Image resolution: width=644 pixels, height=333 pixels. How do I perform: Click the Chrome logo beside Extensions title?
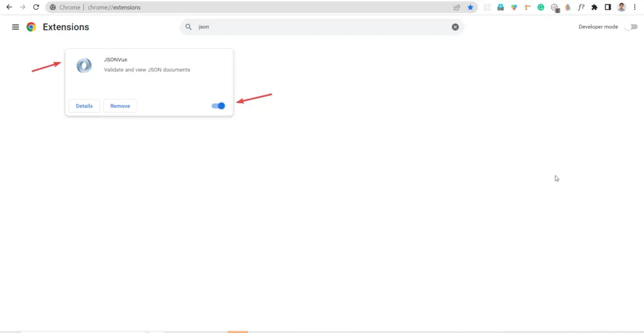31,26
